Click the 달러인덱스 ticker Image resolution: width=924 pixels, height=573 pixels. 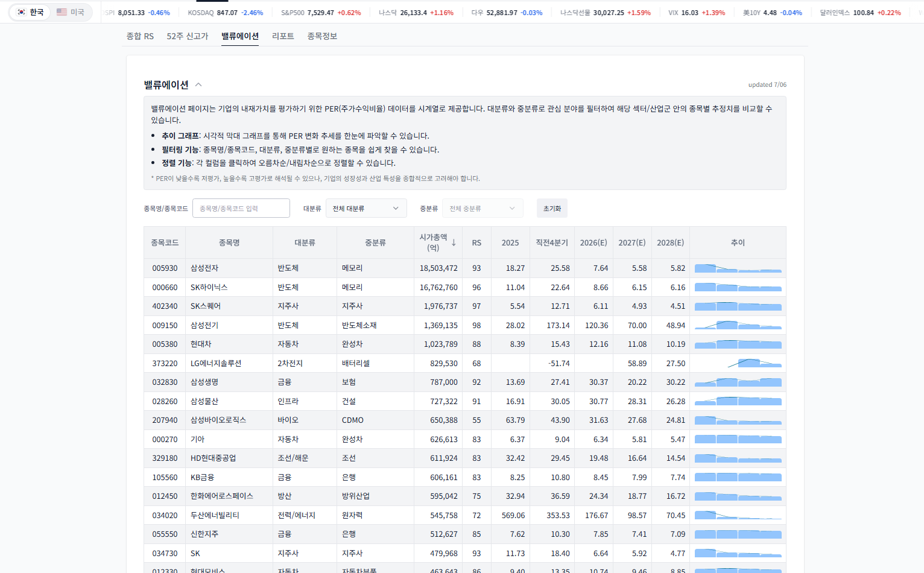click(x=860, y=13)
